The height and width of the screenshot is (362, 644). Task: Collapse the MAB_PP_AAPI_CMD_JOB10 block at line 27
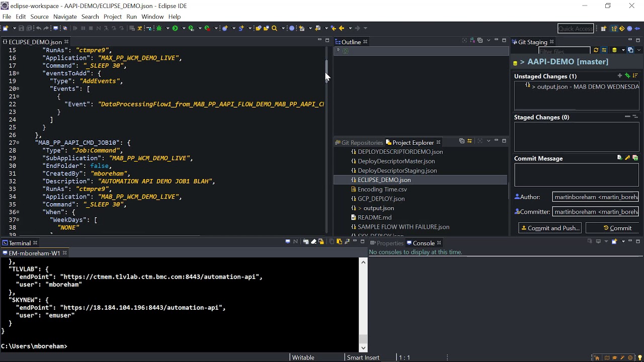[x=18, y=143]
